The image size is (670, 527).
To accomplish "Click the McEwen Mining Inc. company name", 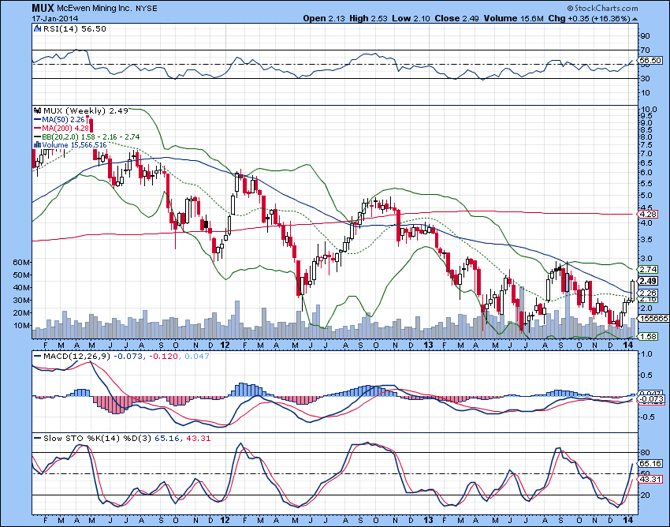I will (95, 9).
